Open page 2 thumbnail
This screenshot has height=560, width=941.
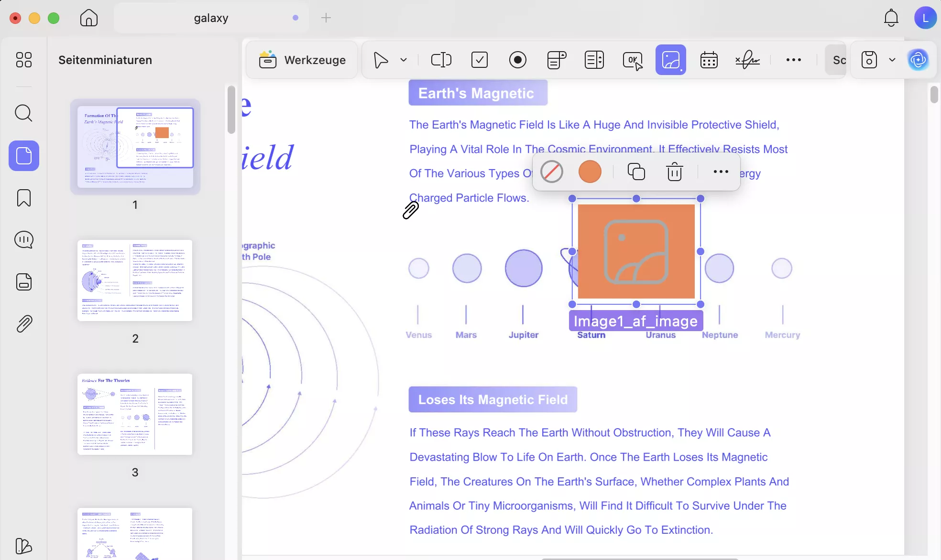[x=135, y=280]
